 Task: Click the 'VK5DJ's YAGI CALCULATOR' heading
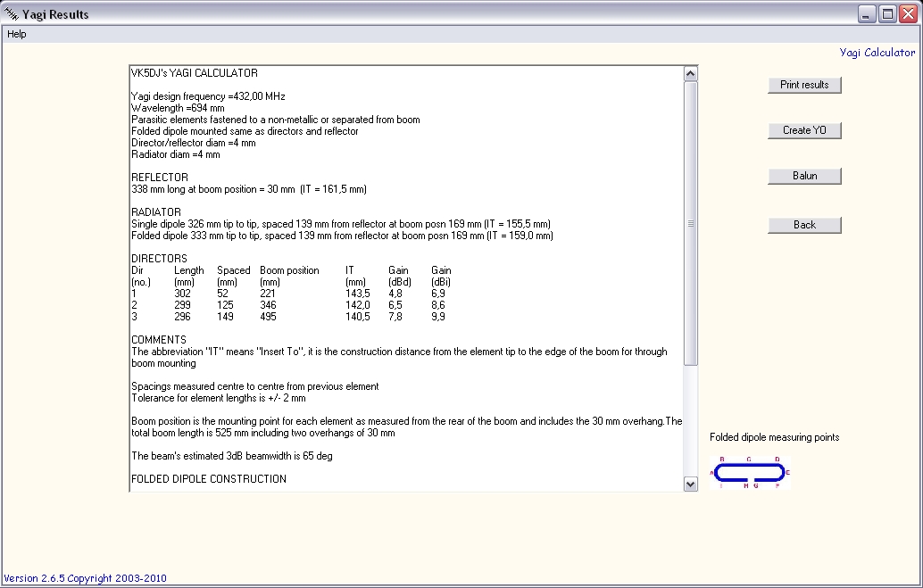click(195, 73)
